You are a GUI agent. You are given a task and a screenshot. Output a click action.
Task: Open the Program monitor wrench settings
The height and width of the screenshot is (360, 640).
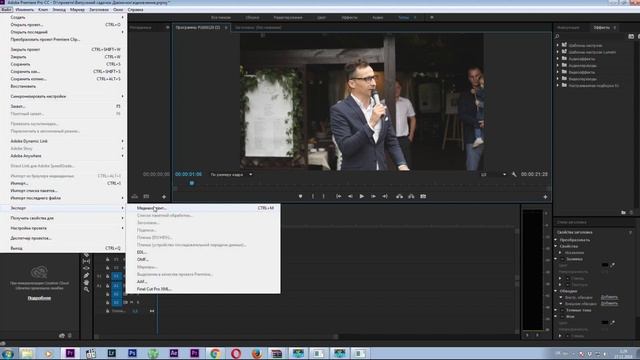(x=514, y=174)
